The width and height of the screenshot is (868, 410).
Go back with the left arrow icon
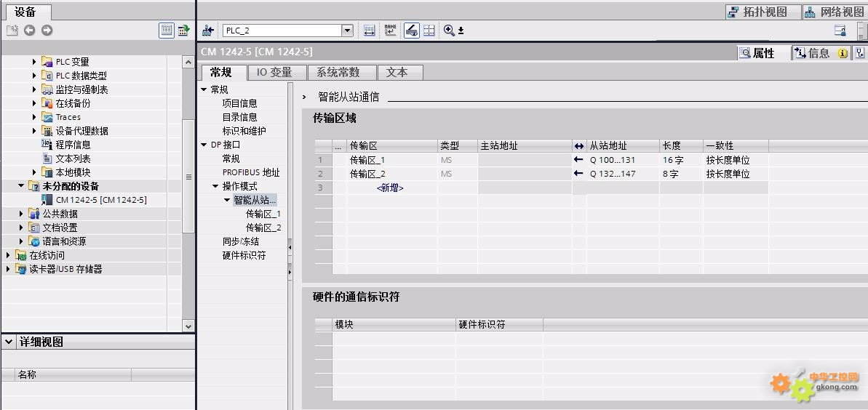coord(29,31)
